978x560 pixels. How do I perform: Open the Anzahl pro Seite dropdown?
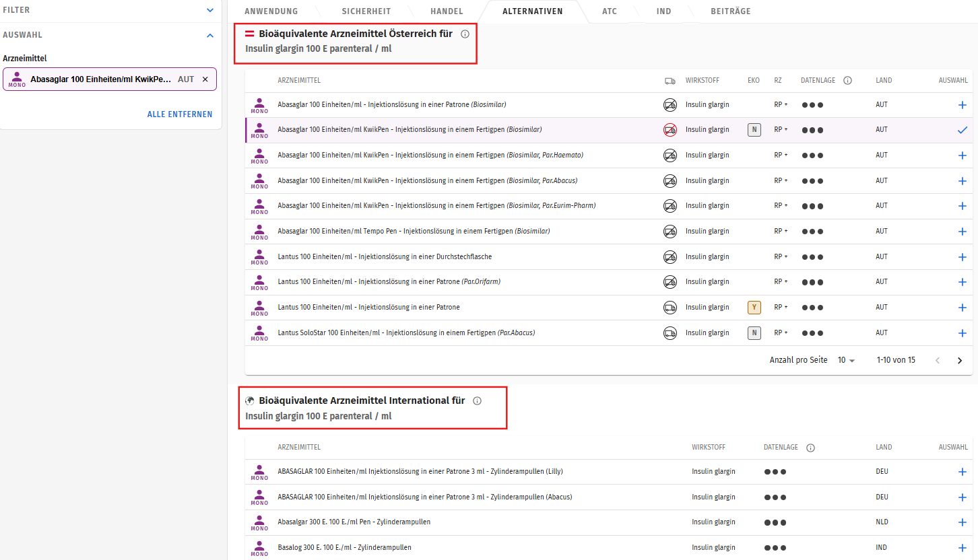coord(846,360)
